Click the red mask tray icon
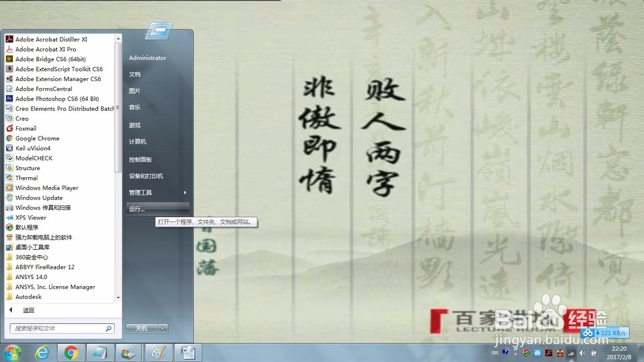 click(560, 352)
